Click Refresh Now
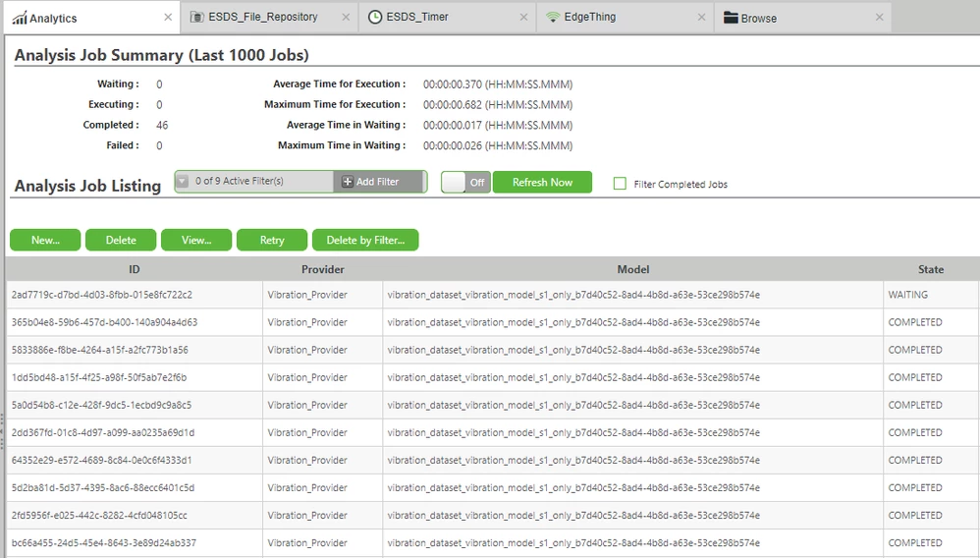 tap(542, 182)
